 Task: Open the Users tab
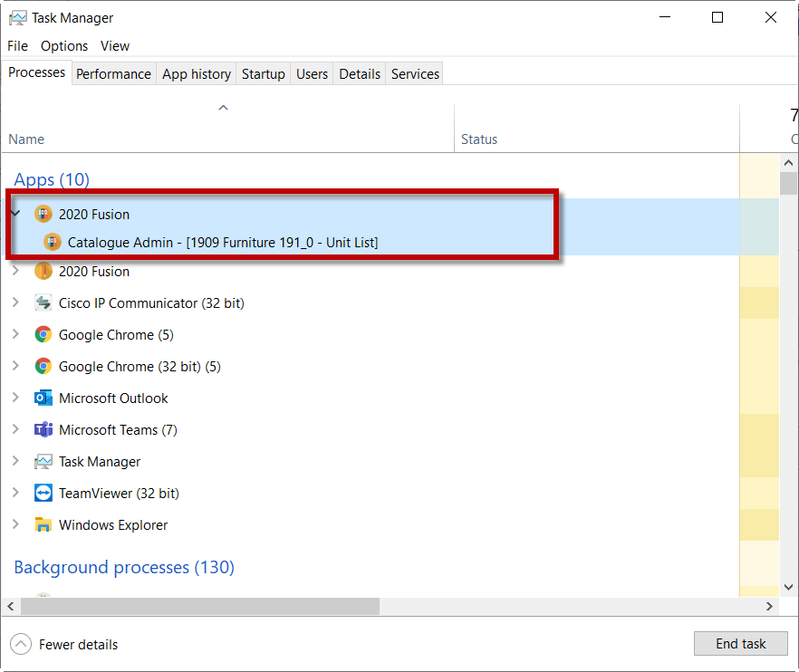pyautogui.click(x=312, y=74)
